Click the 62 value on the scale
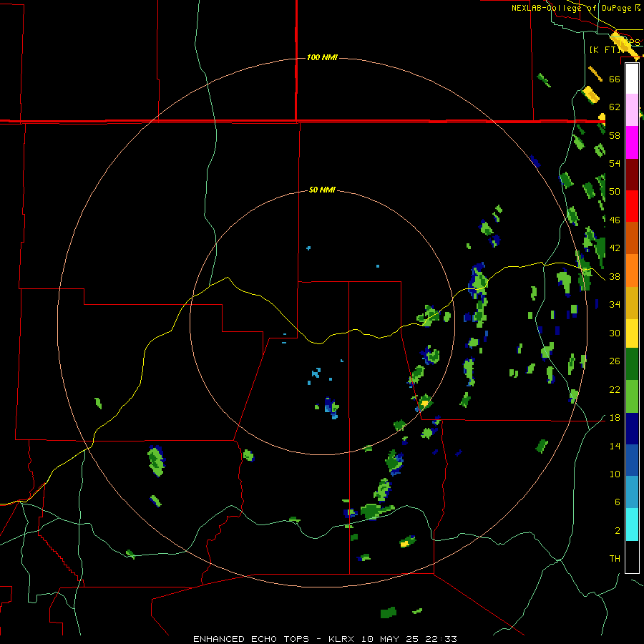This screenshot has width=644, height=644. pyautogui.click(x=615, y=107)
